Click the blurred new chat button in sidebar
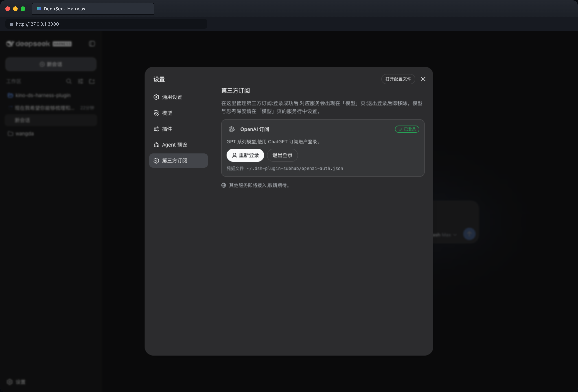 click(x=51, y=64)
